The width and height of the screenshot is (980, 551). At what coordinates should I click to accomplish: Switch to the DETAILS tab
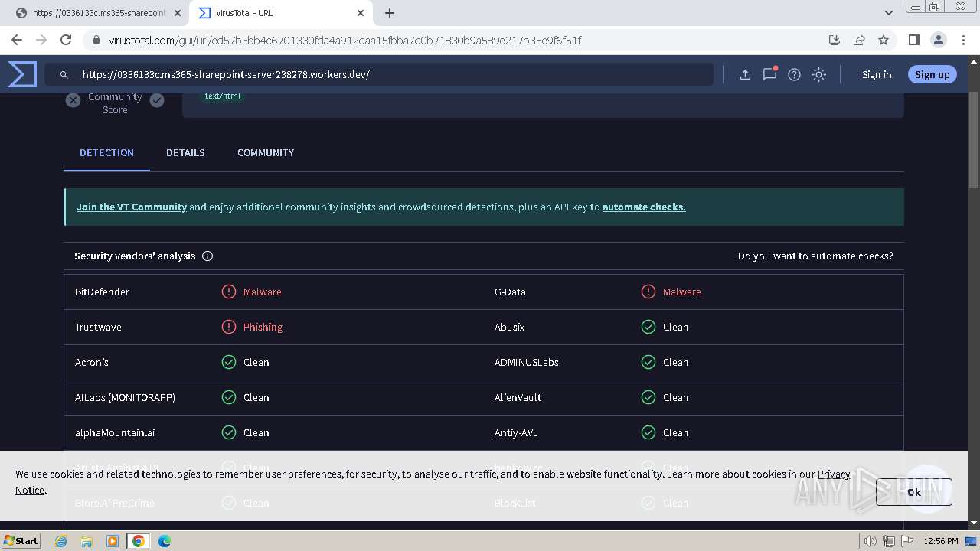[x=185, y=152]
